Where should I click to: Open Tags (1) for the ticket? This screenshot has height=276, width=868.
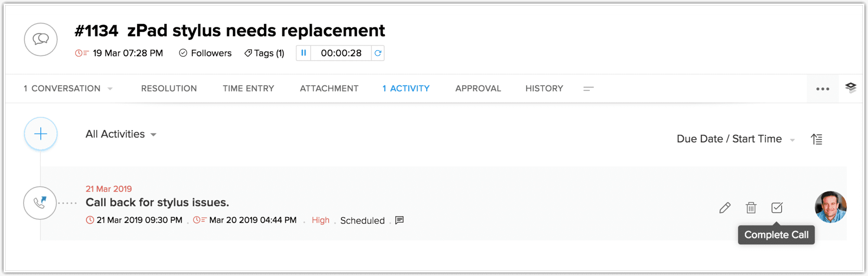(264, 53)
